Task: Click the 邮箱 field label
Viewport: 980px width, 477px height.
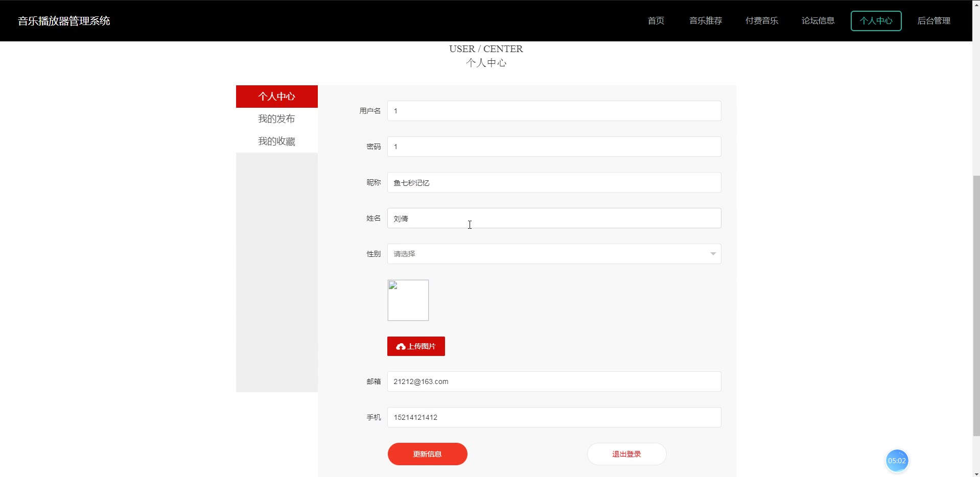Action: coord(374,381)
